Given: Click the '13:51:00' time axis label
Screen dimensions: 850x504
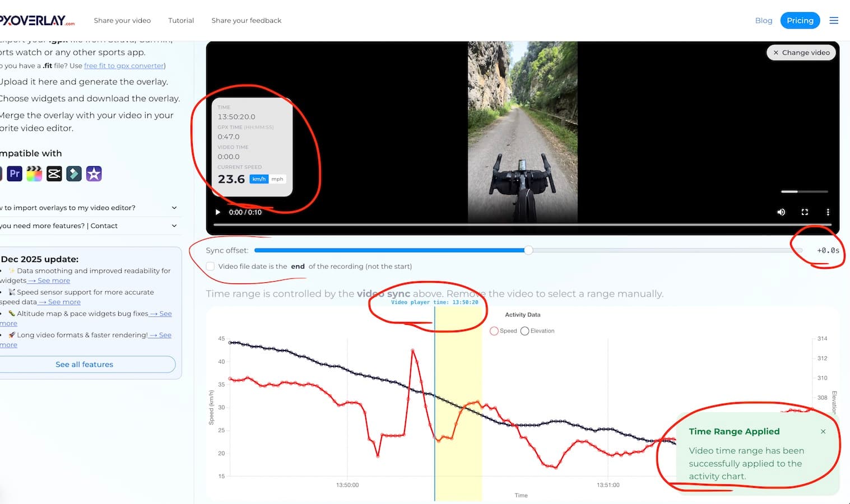Looking at the screenshot, I should (608, 485).
